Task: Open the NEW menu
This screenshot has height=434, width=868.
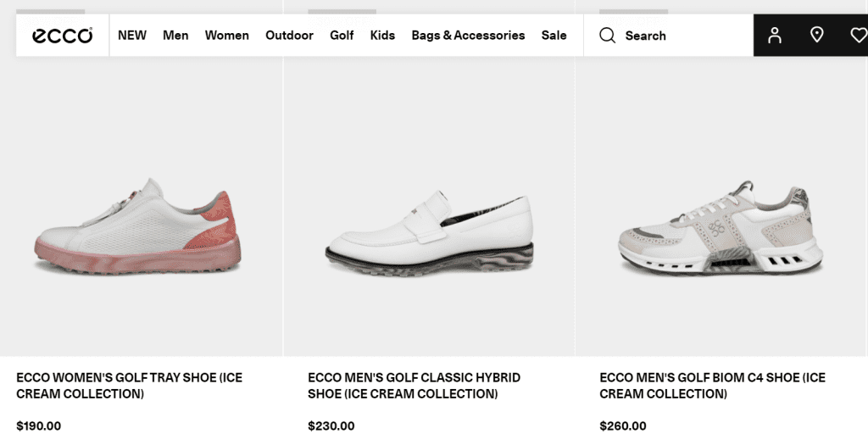Action: coord(132,36)
